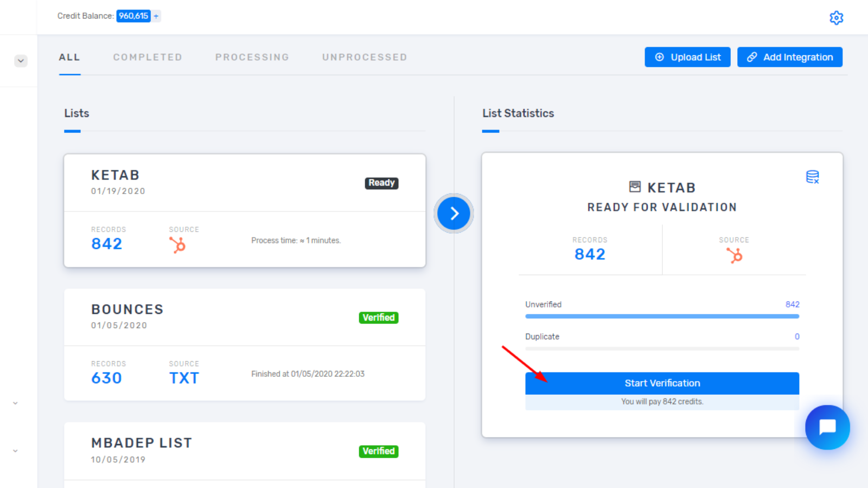Switch to the COMPLETED tab
868x488 pixels.
point(147,57)
